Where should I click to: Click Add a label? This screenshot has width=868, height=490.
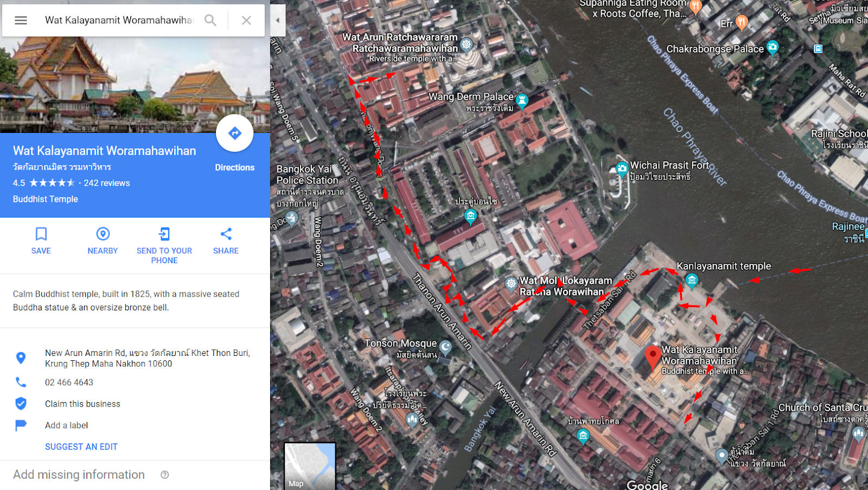click(x=66, y=425)
